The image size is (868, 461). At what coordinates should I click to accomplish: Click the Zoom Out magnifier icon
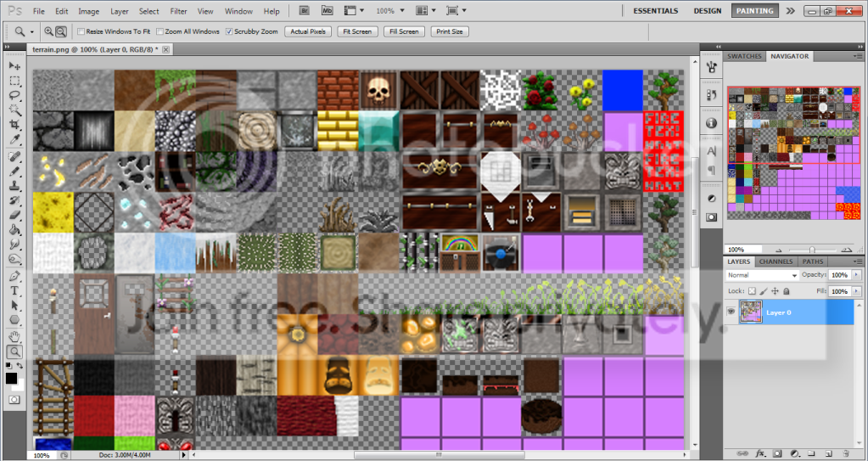(61, 31)
